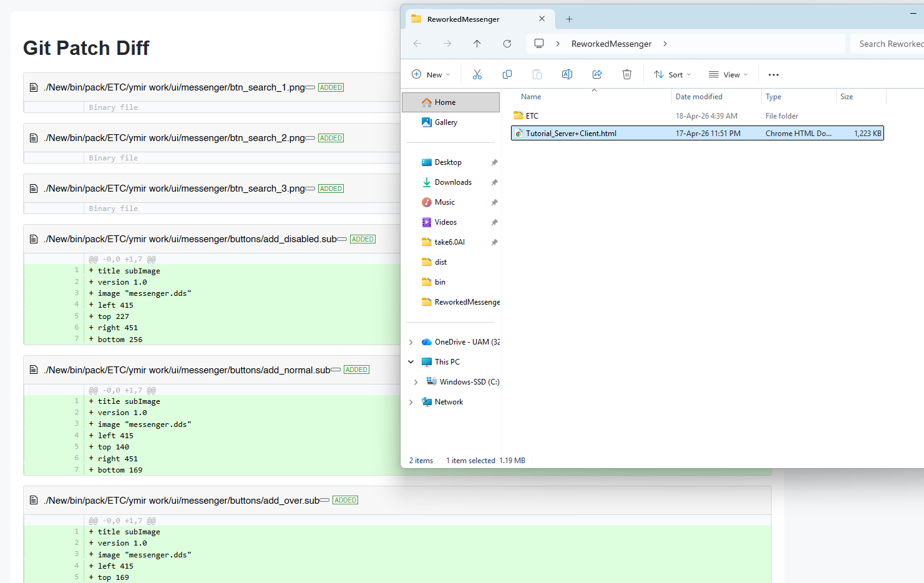Expand the OneDrive - UAM tree node
The width and height of the screenshot is (924, 583).
tap(411, 342)
